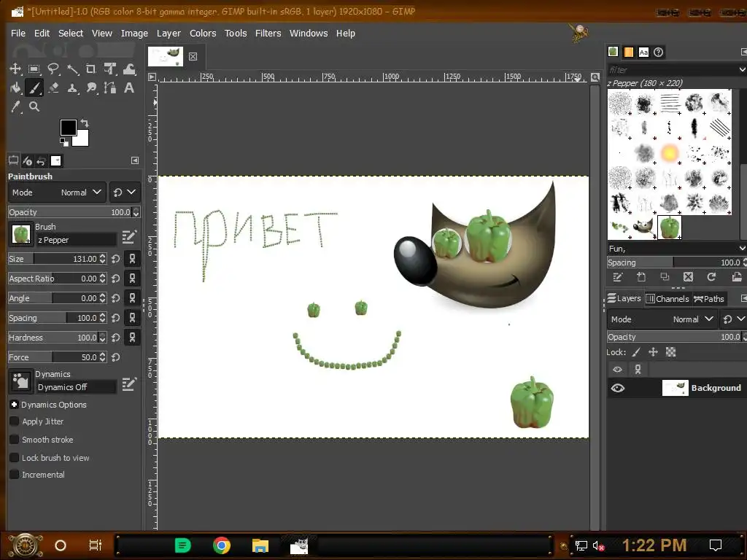Select the Eraser tool in toolbox
This screenshot has height=560, width=747.
[53, 88]
